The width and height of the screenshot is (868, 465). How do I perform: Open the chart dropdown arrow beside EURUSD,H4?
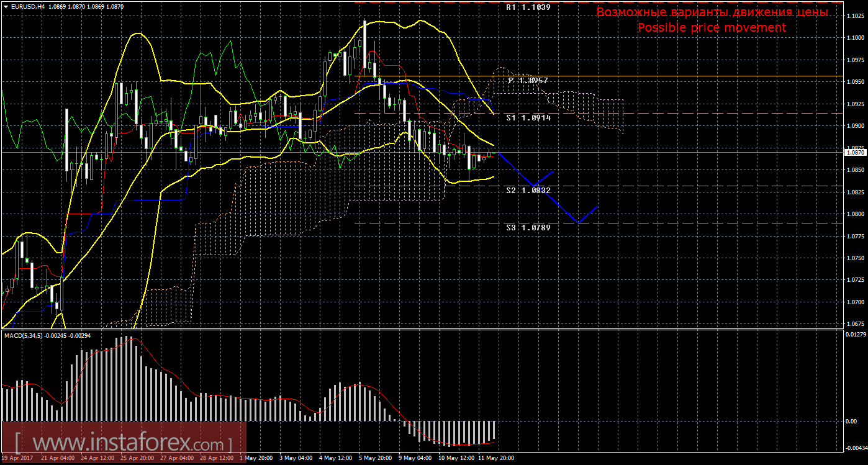tap(6, 6)
